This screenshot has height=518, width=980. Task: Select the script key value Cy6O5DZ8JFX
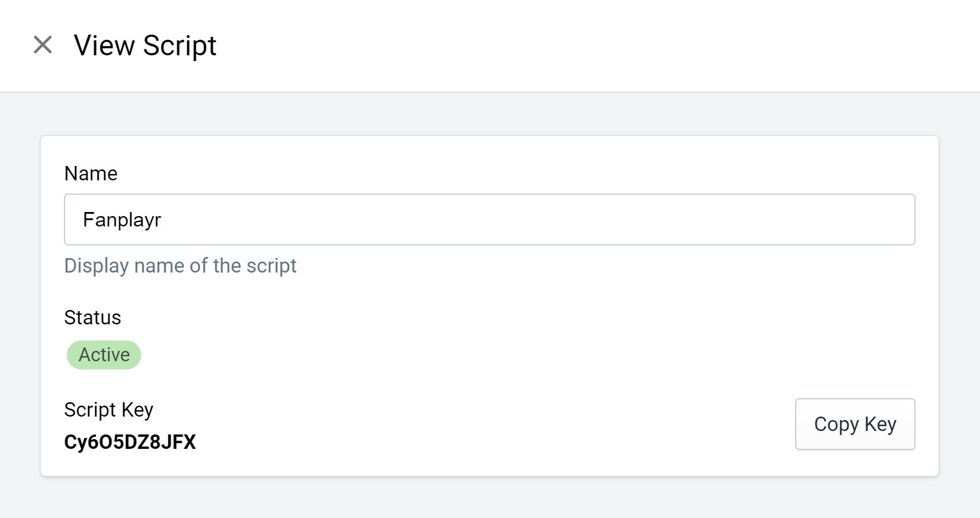pos(130,442)
